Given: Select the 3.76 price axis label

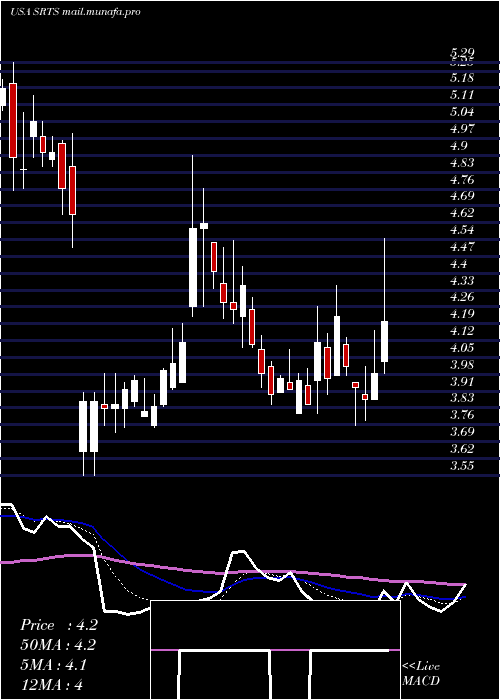Looking at the screenshot, I should click(462, 415).
